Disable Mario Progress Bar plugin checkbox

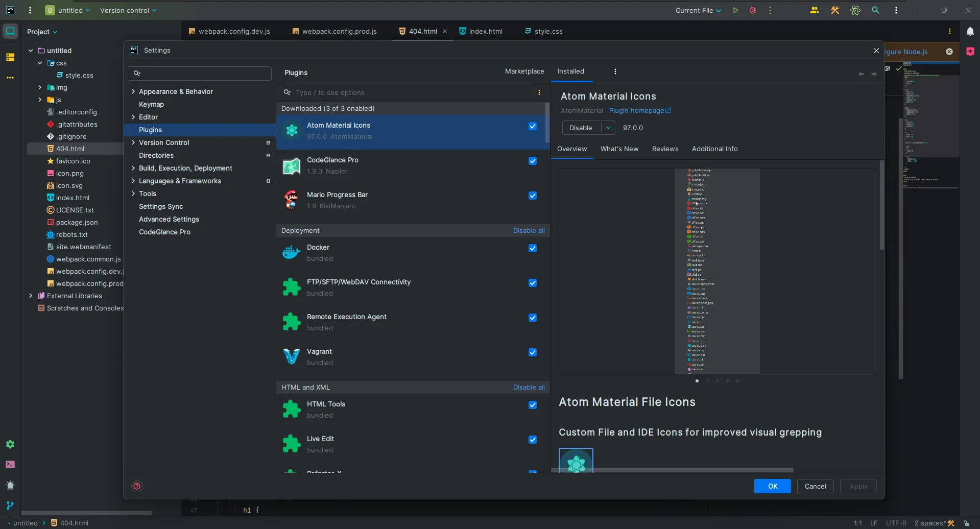533,196
